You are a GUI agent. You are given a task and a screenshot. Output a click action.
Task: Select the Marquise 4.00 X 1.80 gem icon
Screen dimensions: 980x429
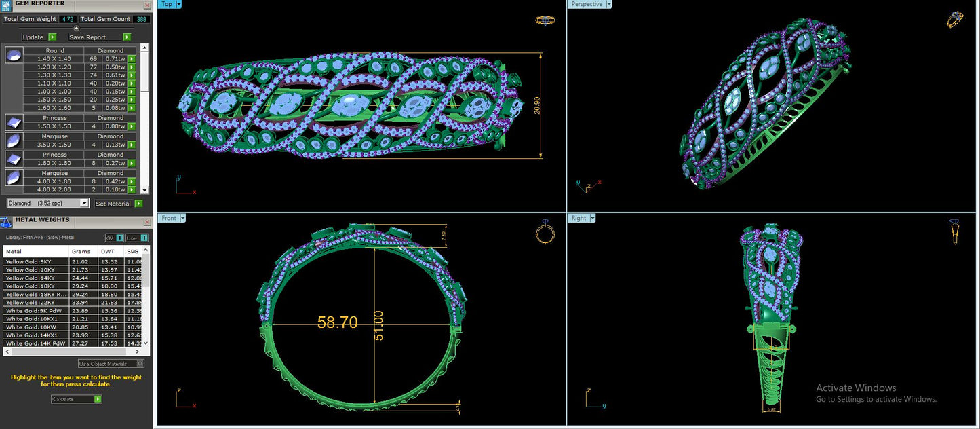coord(14,177)
